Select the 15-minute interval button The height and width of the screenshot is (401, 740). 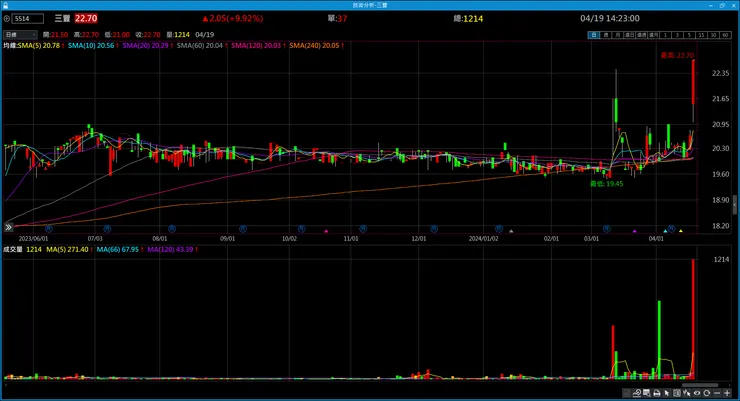click(x=701, y=35)
